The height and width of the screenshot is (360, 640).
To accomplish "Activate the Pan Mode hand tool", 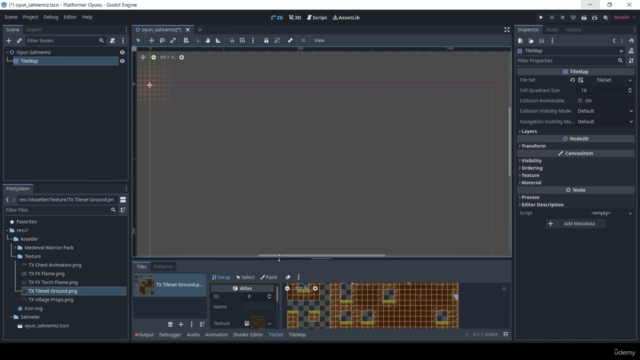I will coord(208,40).
